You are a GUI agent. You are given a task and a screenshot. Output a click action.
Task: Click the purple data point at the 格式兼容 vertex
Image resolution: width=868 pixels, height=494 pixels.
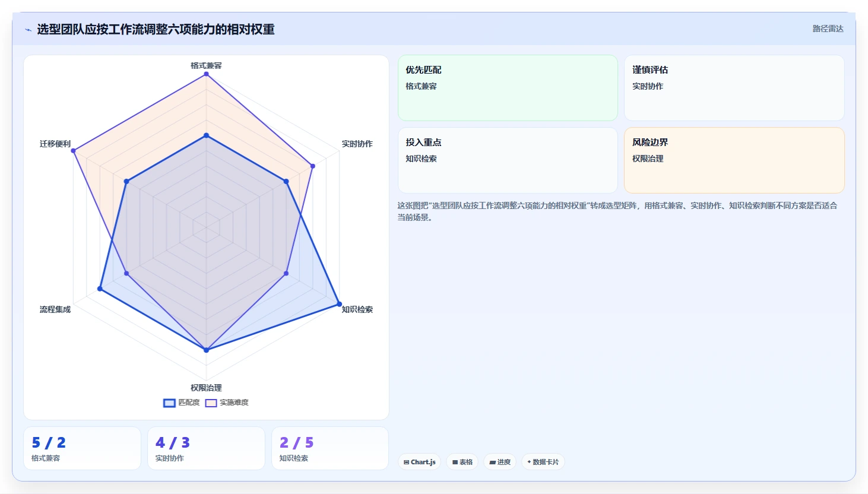[x=206, y=74]
